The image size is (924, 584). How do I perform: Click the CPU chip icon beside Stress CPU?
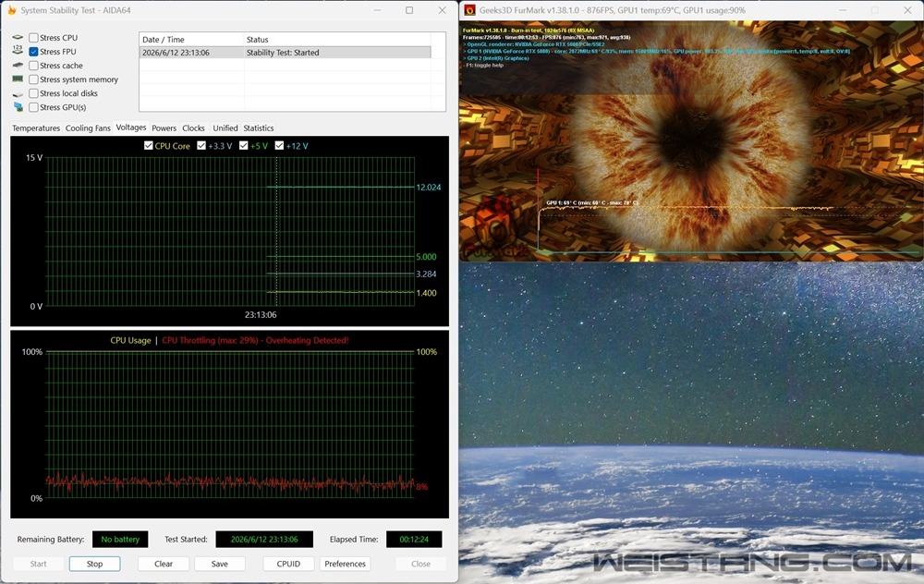[x=18, y=37]
